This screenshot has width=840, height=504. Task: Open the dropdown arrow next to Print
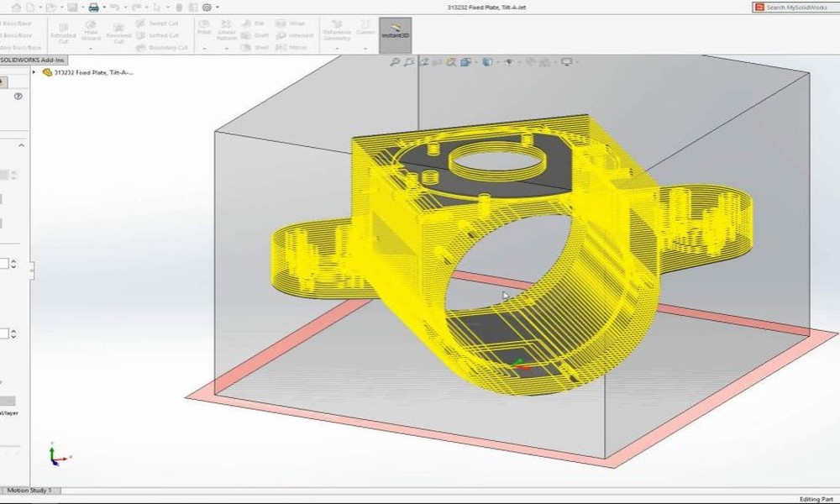(x=103, y=7)
